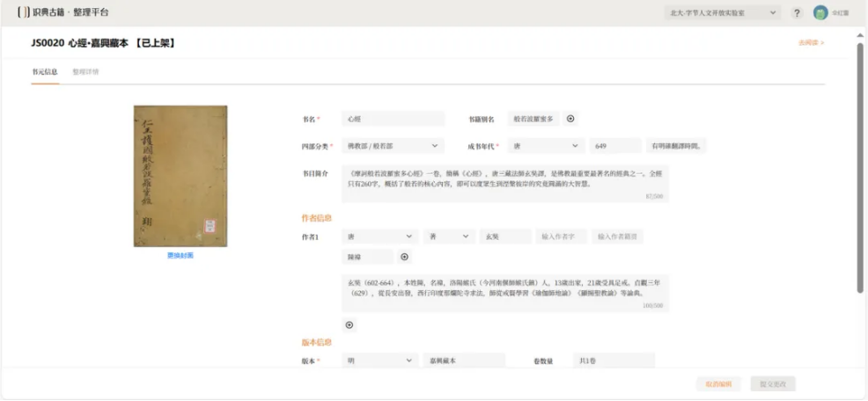The height and width of the screenshot is (401, 868).
Task: Open the 版本 明 dynasty dropdown
Action: (x=380, y=361)
